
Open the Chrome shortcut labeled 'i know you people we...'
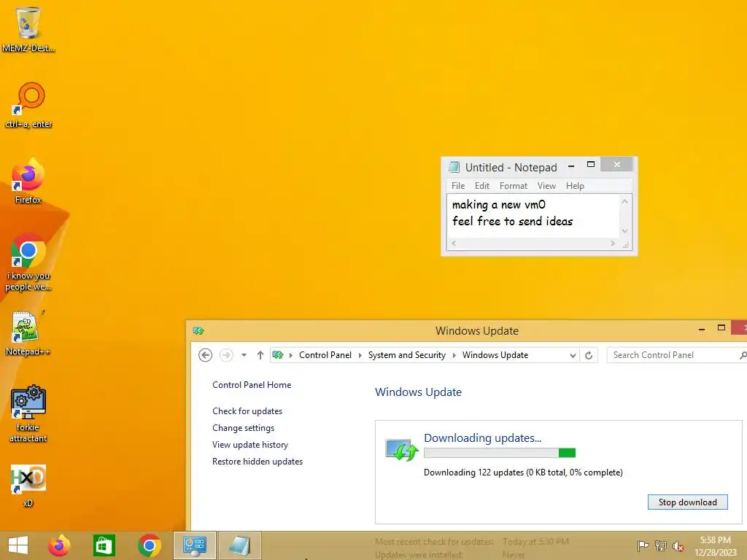[x=28, y=262]
